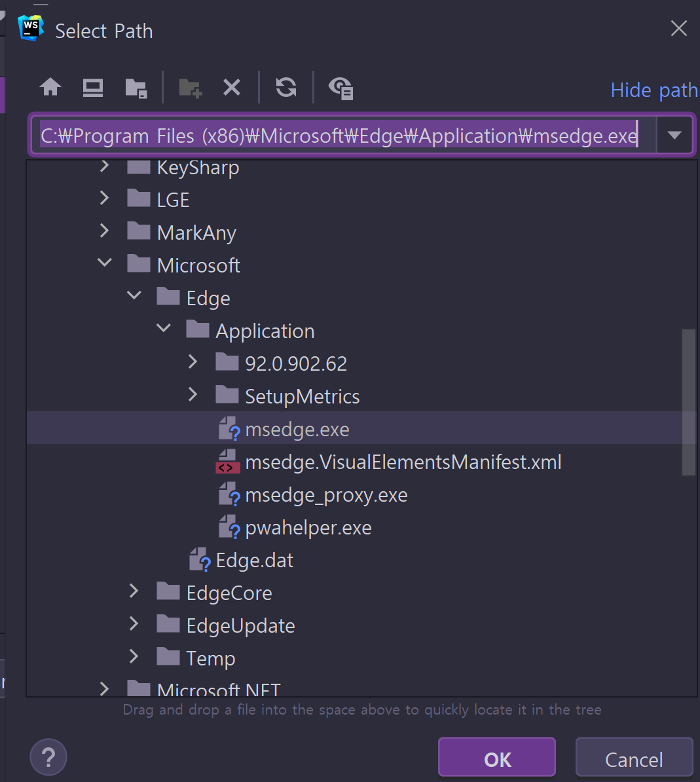Expand the LGE folder
The image size is (700, 782).
pos(104,198)
